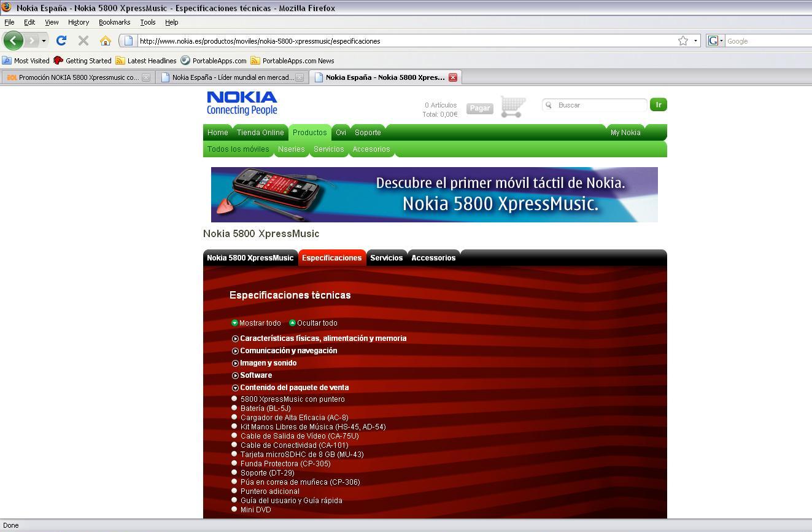Click the text "Cargador de Alta Eficacia (AC-8)"

295,418
